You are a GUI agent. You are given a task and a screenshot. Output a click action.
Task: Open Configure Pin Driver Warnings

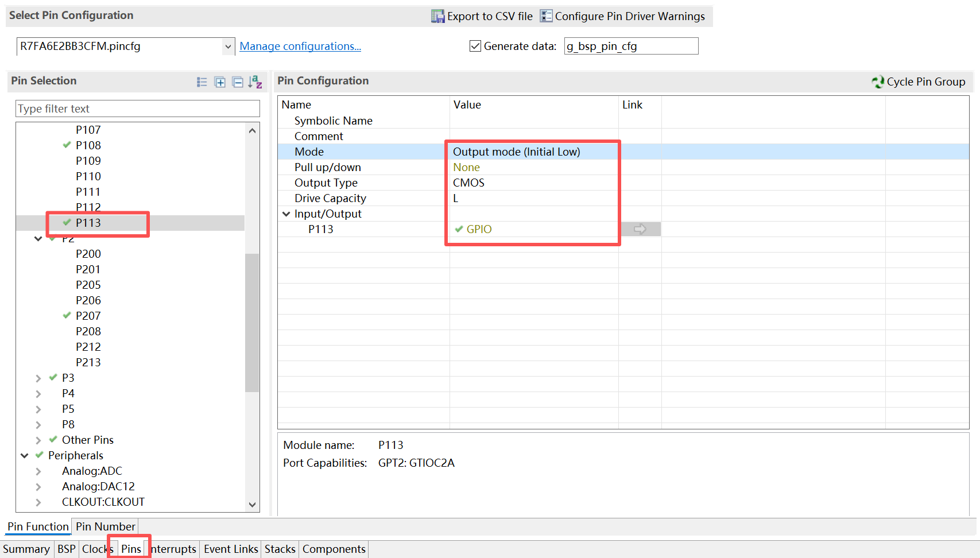pyautogui.click(x=623, y=16)
